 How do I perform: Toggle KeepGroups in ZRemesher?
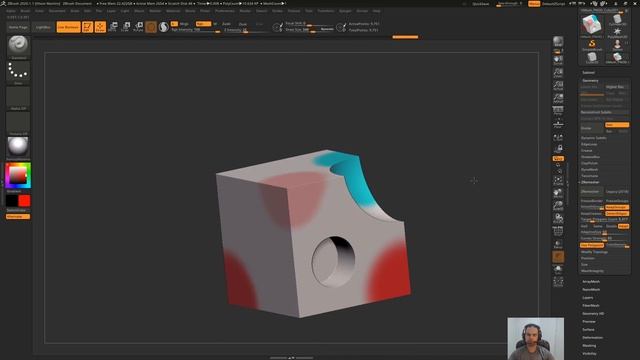pos(617,207)
